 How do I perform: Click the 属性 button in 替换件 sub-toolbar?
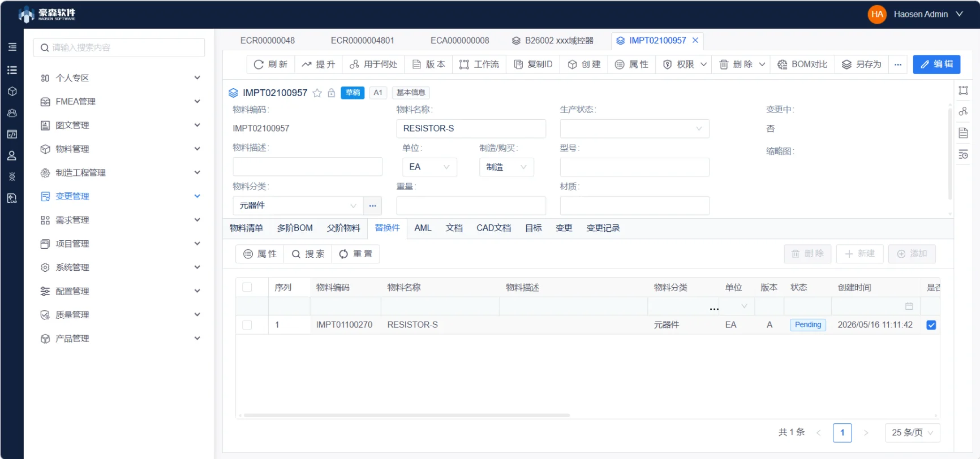click(260, 254)
